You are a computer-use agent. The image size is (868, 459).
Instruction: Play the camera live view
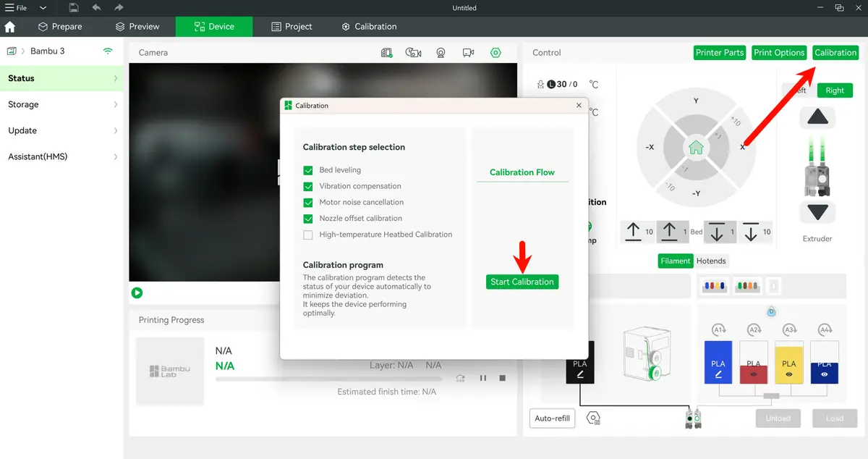137,292
